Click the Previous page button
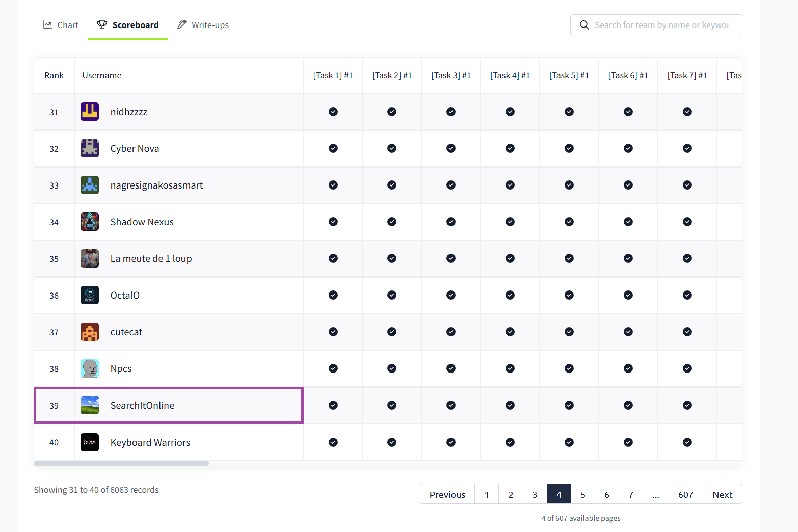798x532 pixels. 447,494
